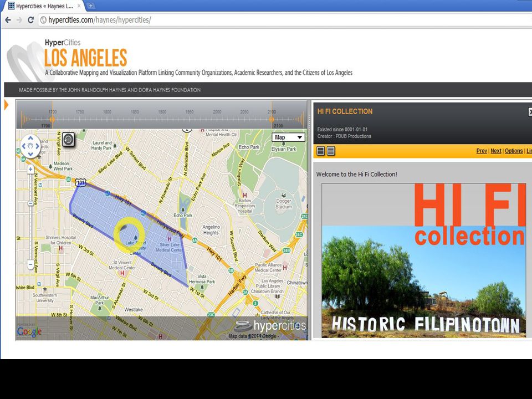Close the HI FI COLLECTION panel

coord(530,111)
